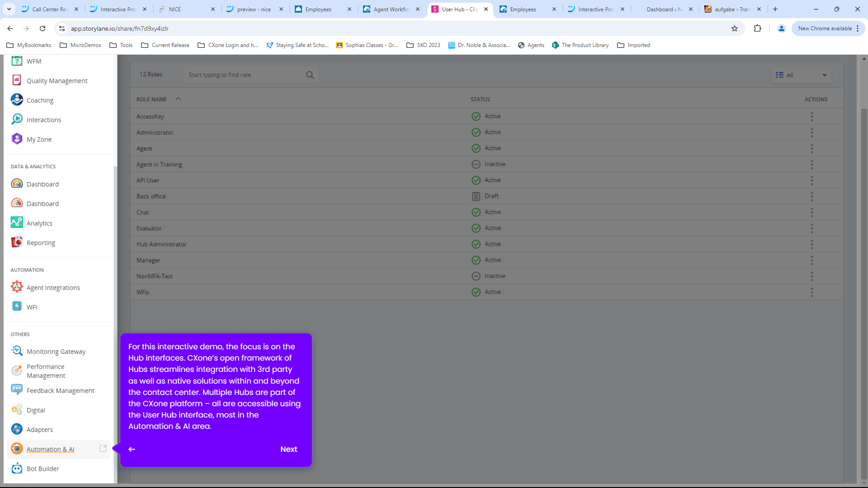Image resolution: width=868 pixels, height=488 pixels.
Task: Click the page vertical scrollbar
Action: point(864,294)
